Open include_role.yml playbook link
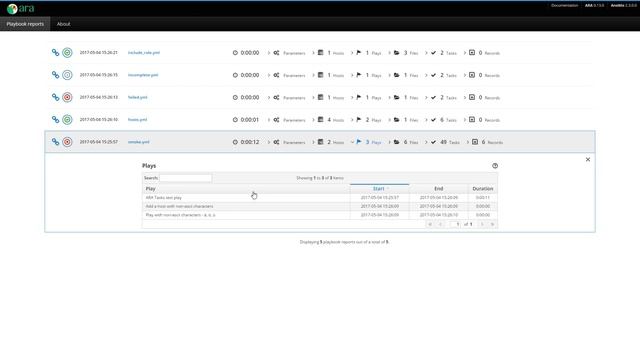 pos(144,53)
